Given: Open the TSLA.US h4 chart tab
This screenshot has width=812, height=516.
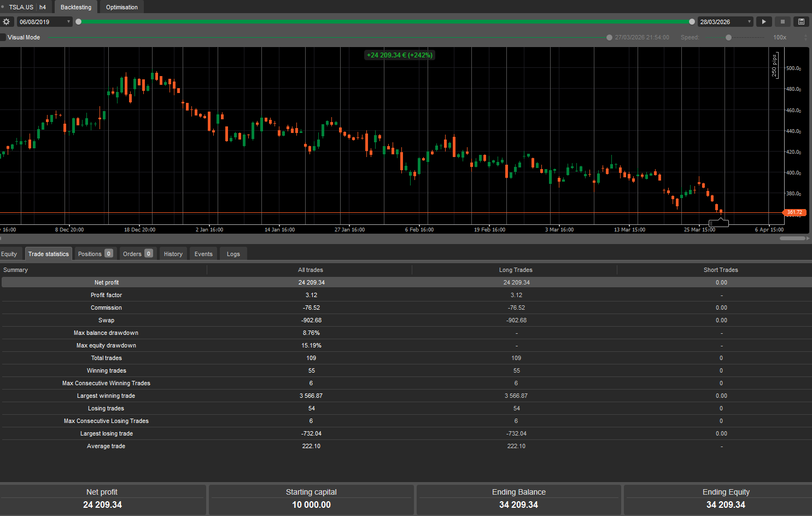Looking at the screenshot, I should pyautogui.click(x=25, y=7).
